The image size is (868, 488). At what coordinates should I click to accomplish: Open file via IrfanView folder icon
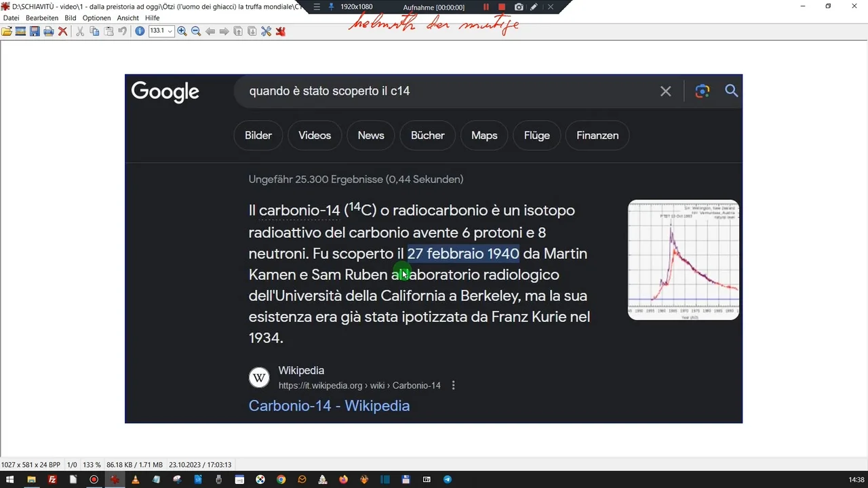[x=7, y=31]
